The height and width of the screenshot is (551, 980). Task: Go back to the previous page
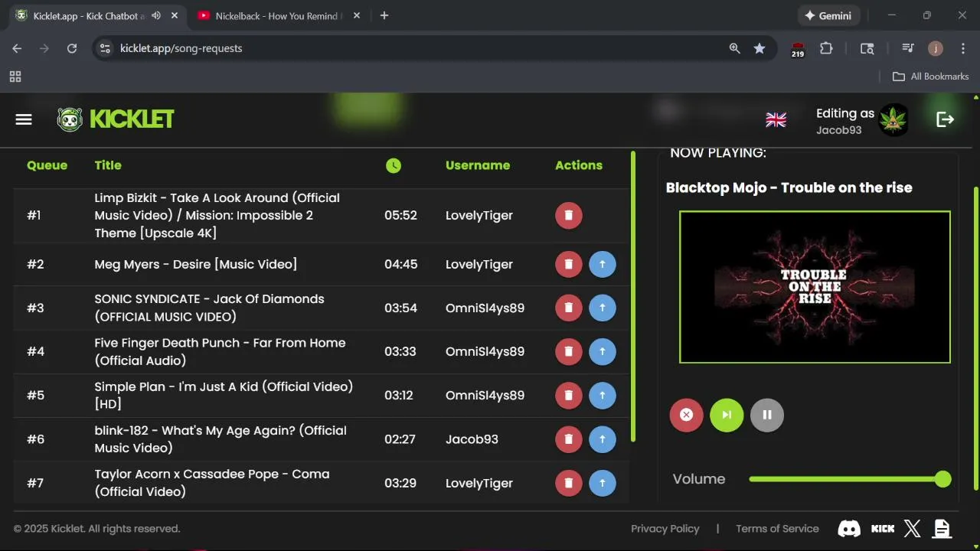click(x=17, y=48)
